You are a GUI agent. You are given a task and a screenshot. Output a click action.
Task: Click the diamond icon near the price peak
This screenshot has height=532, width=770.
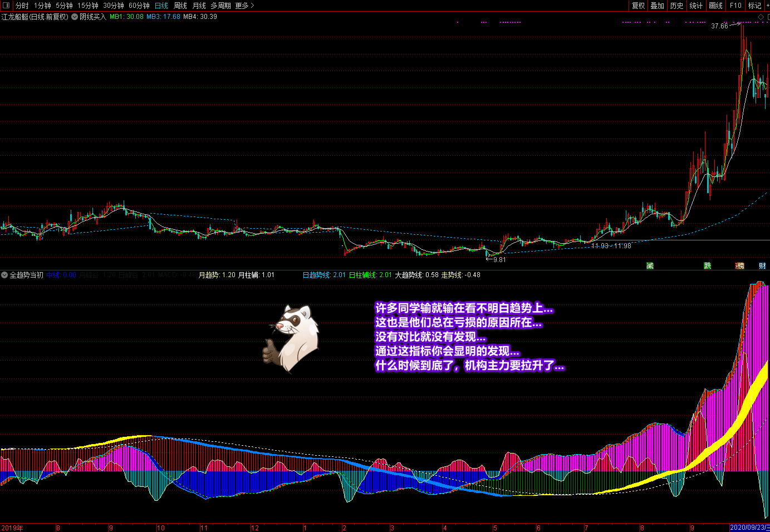(761, 17)
